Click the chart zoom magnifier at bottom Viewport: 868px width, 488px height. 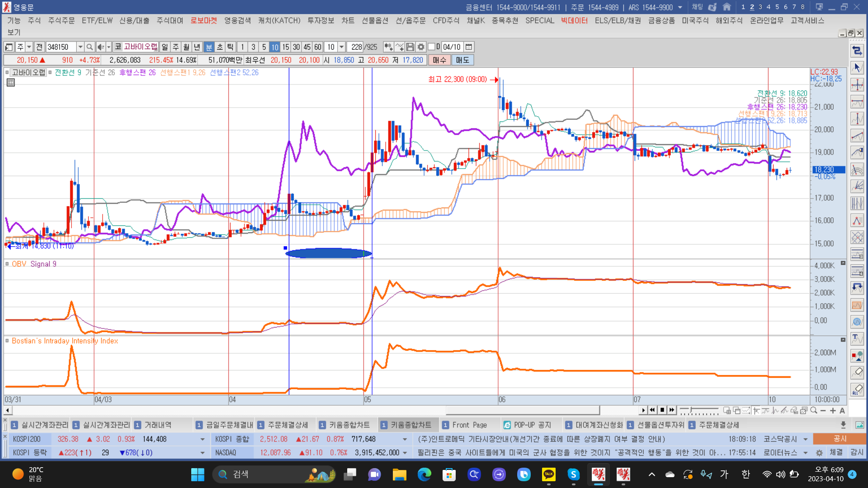tap(814, 411)
